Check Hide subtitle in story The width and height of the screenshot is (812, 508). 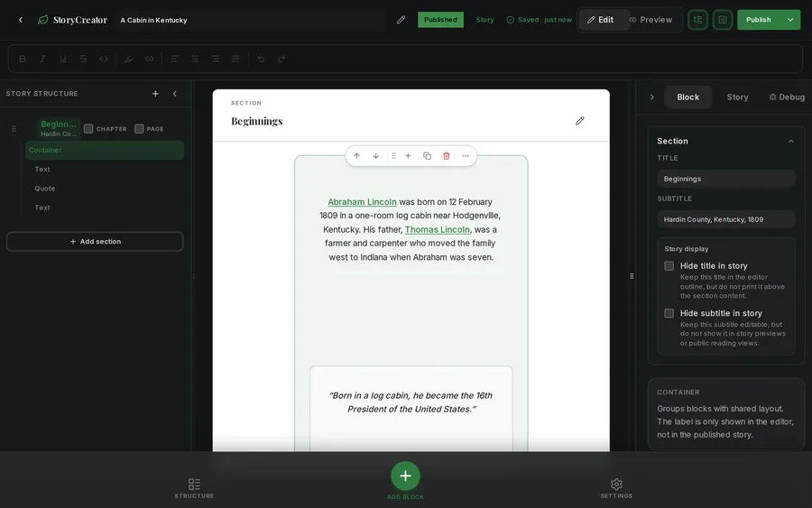coord(669,313)
